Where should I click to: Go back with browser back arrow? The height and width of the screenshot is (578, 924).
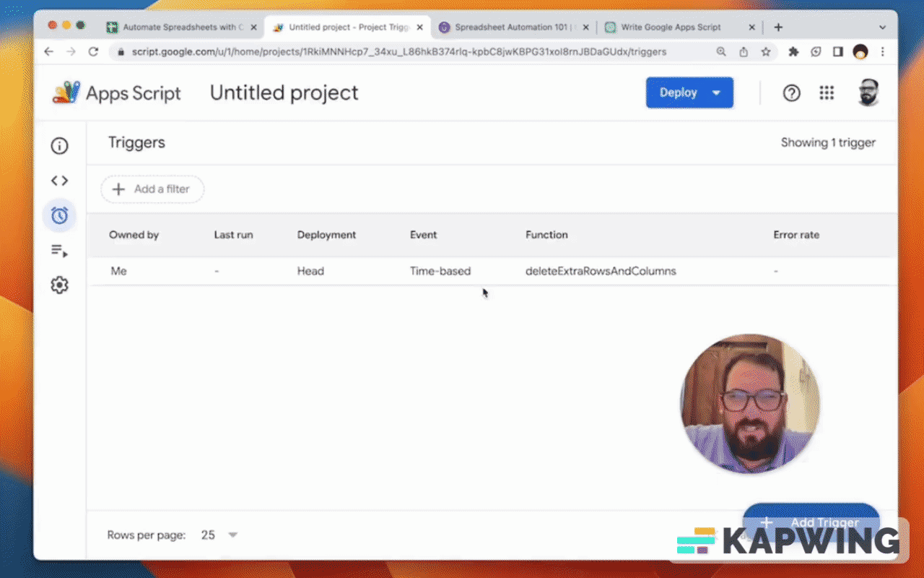[48, 52]
